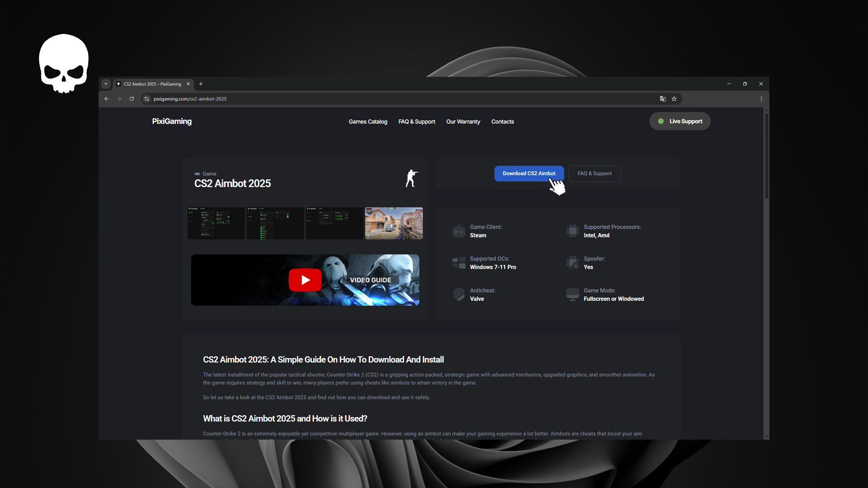Open Games Catalog menu item
Viewport: 868px width, 488px height.
(x=368, y=122)
